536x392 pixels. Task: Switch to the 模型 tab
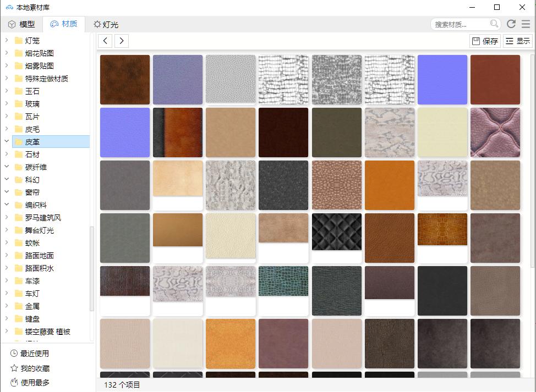21,24
